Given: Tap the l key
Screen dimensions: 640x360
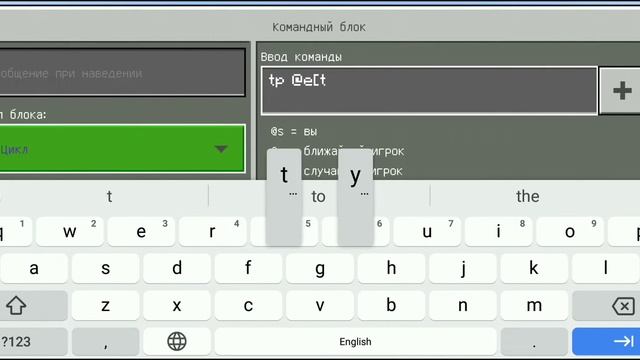Looking at the screenshot, I should click(x=606, y=268).
